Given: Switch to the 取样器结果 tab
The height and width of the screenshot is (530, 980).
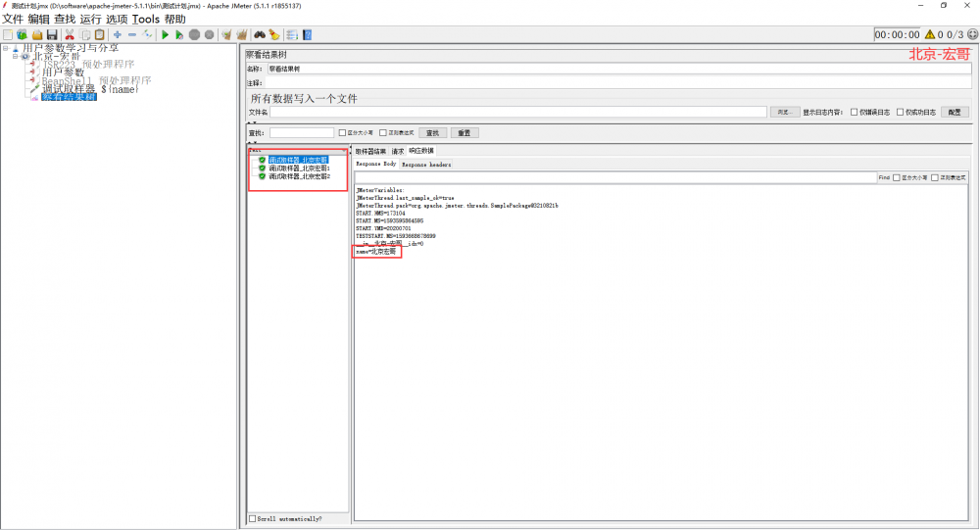Looking at the screenshot, I should point(370,151).
